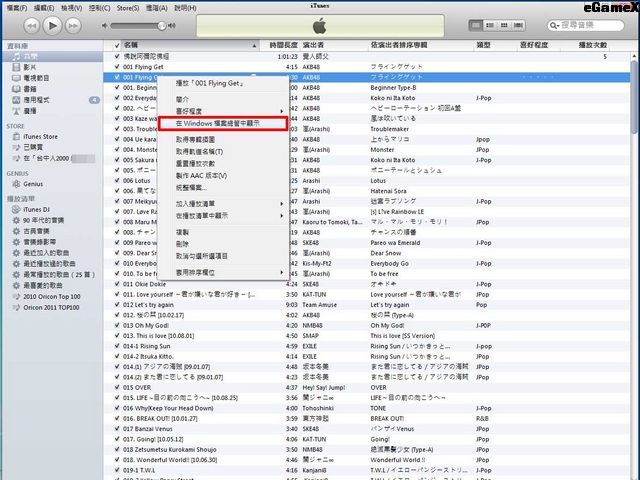Open the 2010 Oricon Top 100 playlist
Viewport: 640px width, 480px height.
tap(51, 296)
